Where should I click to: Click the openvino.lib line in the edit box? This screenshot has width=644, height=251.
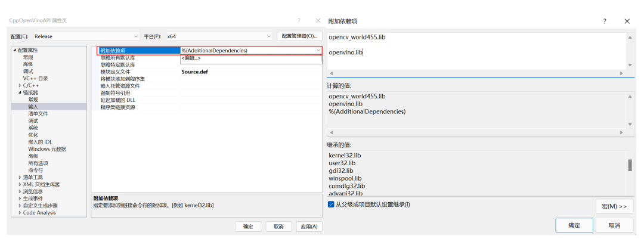click(346, 52)
